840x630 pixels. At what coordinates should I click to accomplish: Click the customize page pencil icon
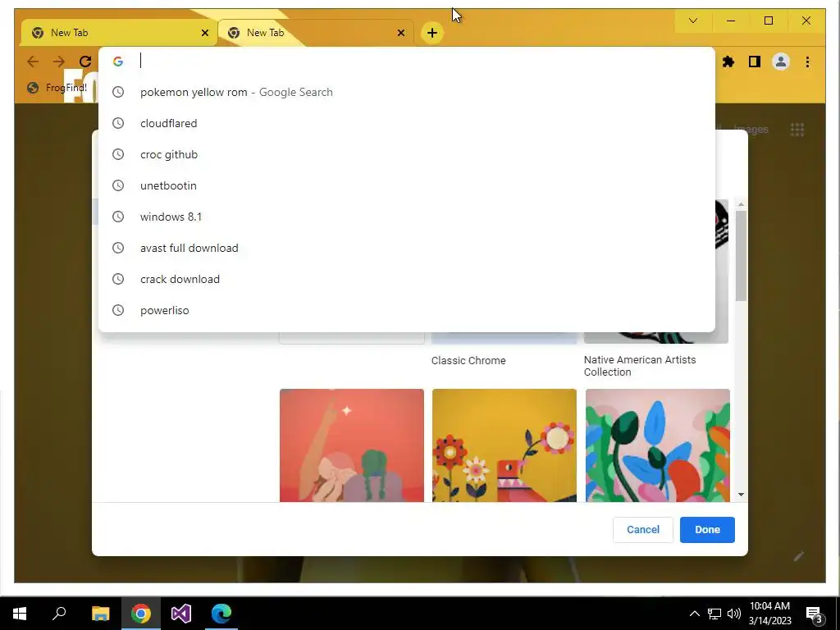coord(798,556)
